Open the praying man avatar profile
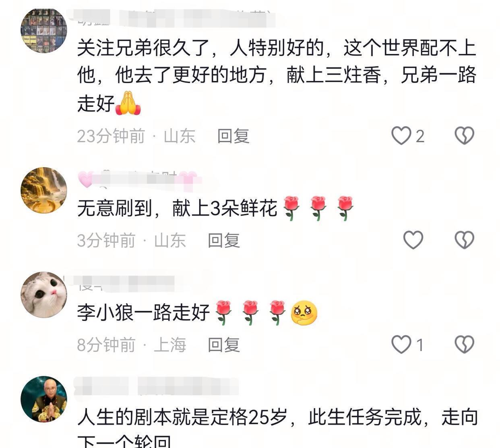Screen dimensions: 500x448 point(44,399)
